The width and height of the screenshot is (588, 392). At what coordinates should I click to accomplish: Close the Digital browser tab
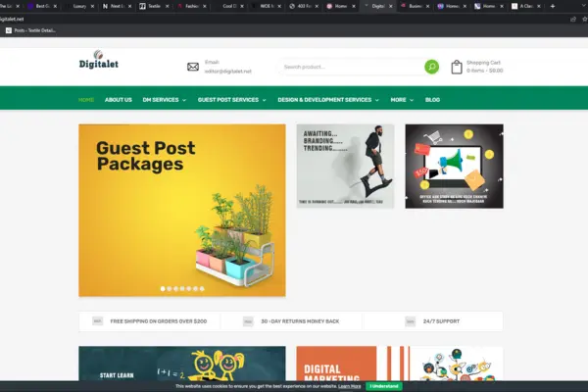point(390,6)
